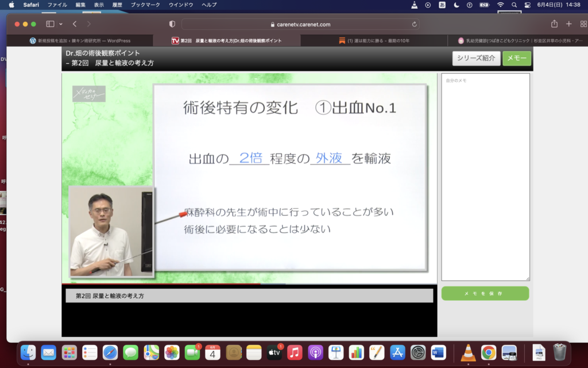588x368 pixels.
Task: Add a new Safari tab
Action: point(568,24)
